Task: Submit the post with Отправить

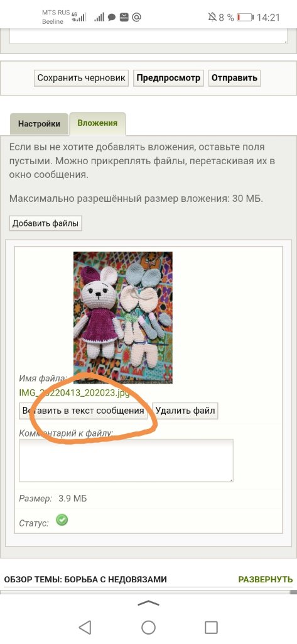Action: 234,77
